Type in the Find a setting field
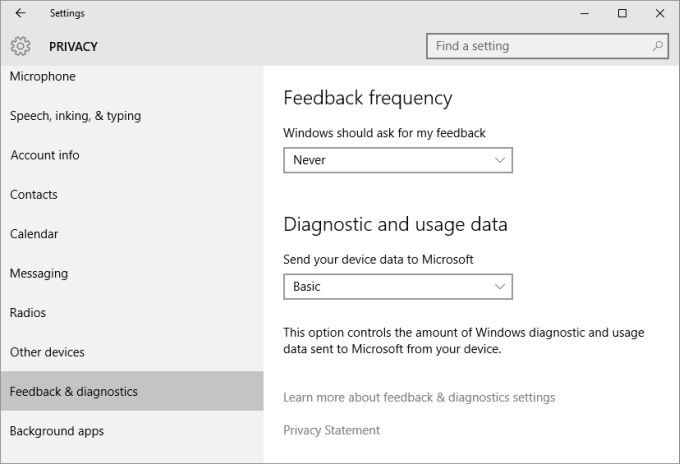Image resolution: width=680 pixels, height=464 pixels. point(547,46)
